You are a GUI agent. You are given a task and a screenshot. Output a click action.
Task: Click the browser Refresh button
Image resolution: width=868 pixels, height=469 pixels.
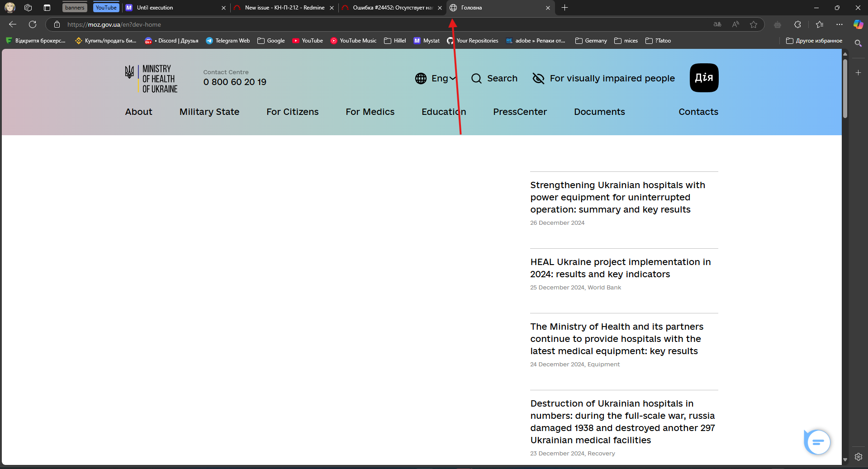33,24
